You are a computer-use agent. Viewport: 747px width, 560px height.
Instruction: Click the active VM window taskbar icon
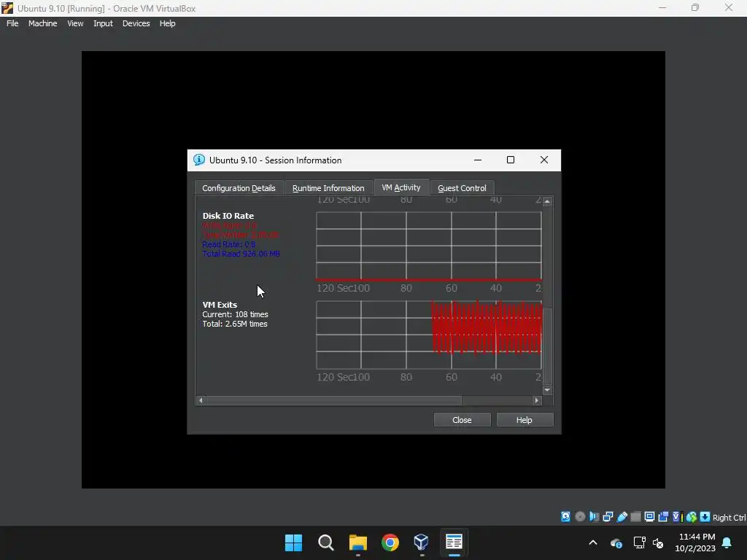[x=454, y=542]
